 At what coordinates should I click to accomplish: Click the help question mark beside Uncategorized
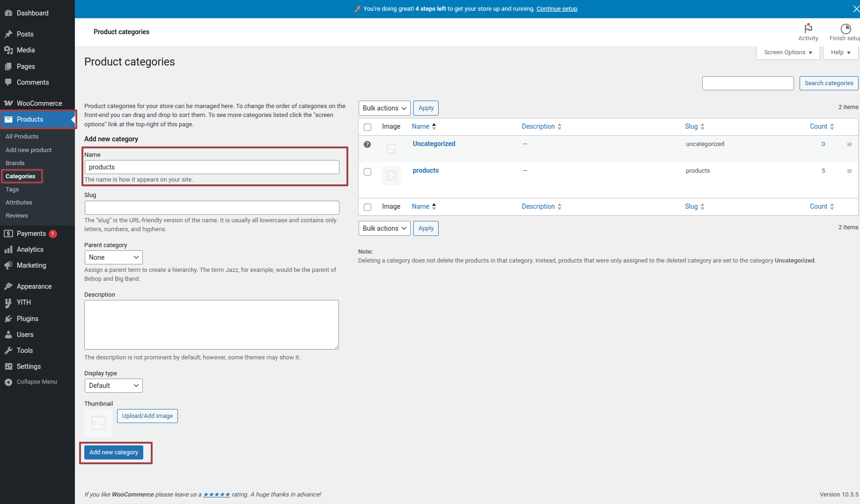coord(368,145)
